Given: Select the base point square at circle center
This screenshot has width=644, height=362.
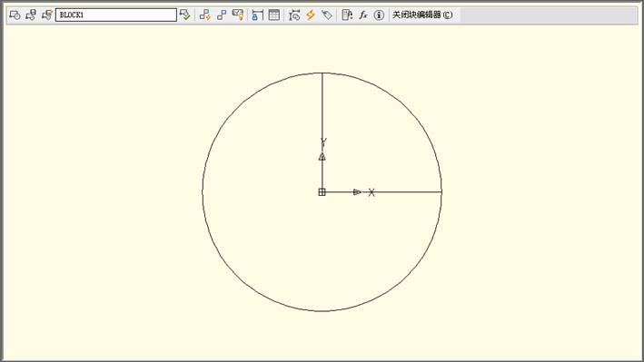Looking at the screenshot, I should pos(322,192).
